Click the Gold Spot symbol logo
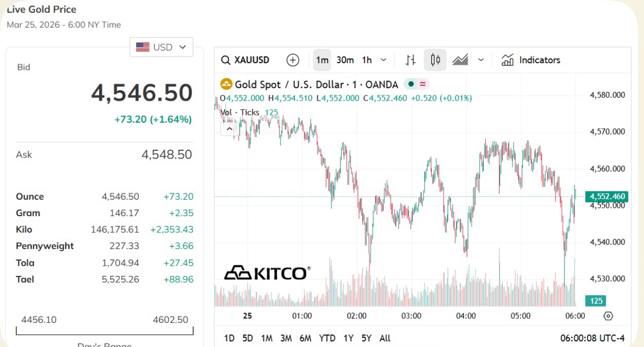Screen dimensions: 644x347 (x=226, y=84)
